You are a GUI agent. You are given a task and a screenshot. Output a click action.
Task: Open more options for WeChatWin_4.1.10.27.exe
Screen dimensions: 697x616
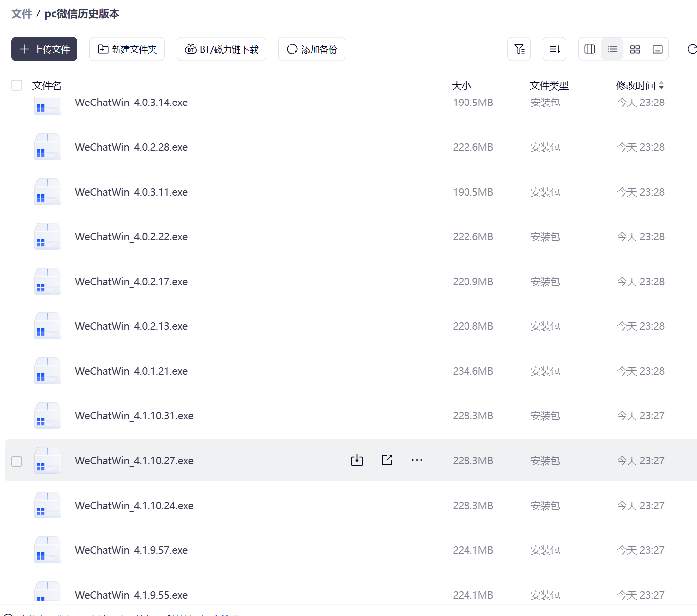click(x=417, y=460)
